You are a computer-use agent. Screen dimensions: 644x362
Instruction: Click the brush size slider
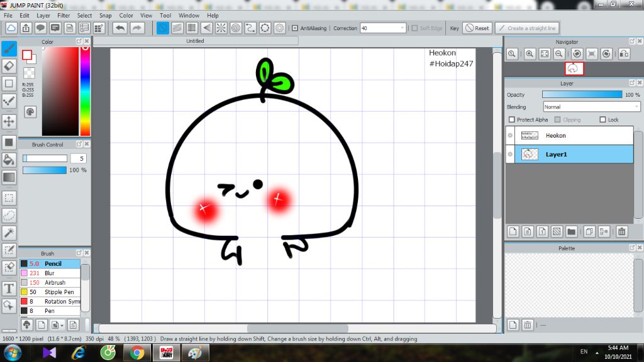point(45,158)
